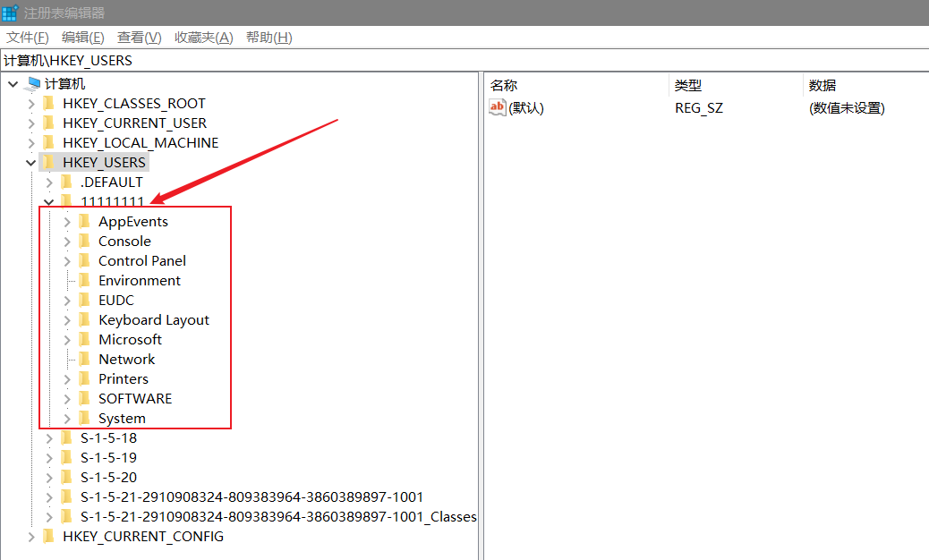
Task: Click the 名称 column header
Action: tap(504, 86)
